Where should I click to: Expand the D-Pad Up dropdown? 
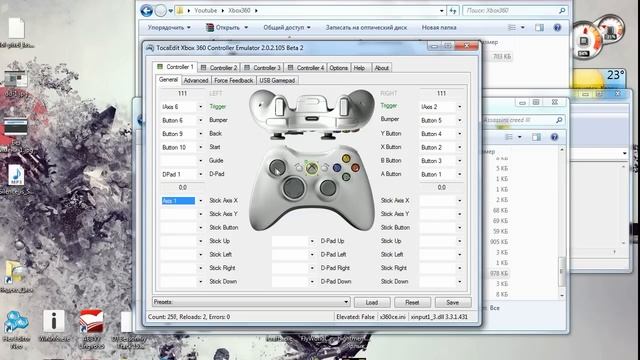pyautogui.click(x=312, y=241)
